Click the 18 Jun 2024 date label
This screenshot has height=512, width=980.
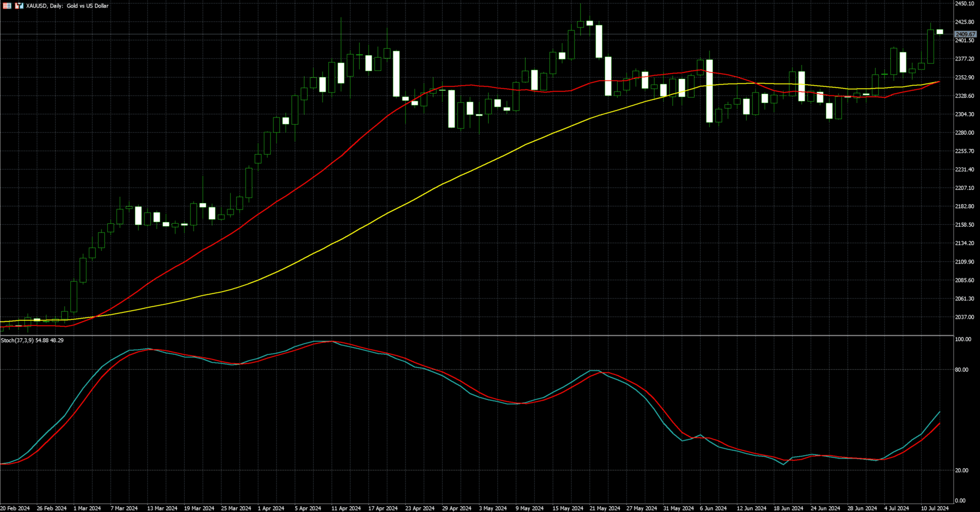(x=788, y=509)
